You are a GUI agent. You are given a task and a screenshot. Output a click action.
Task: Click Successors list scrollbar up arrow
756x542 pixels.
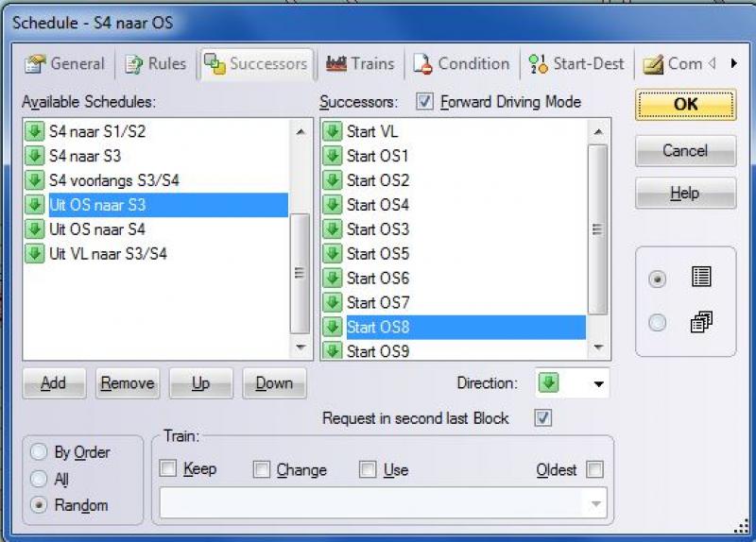(598, 131)
